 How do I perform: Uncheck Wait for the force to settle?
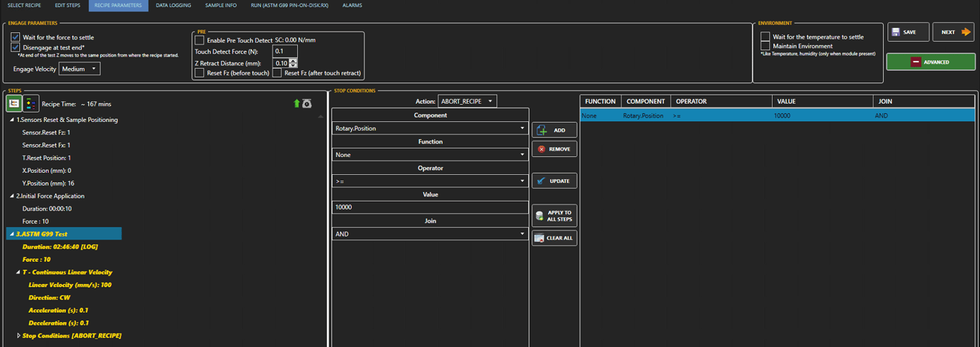[x=15, y=37]
